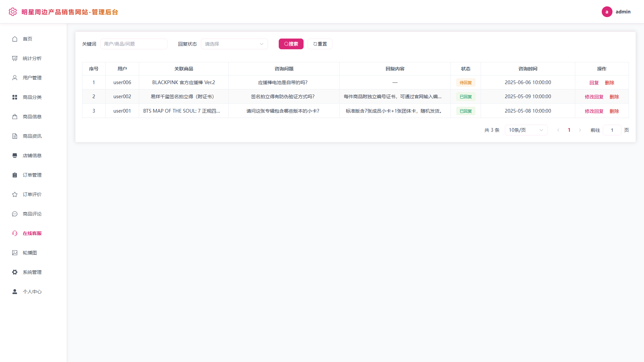Open the 10条/页 page size selector

[526, 130]
